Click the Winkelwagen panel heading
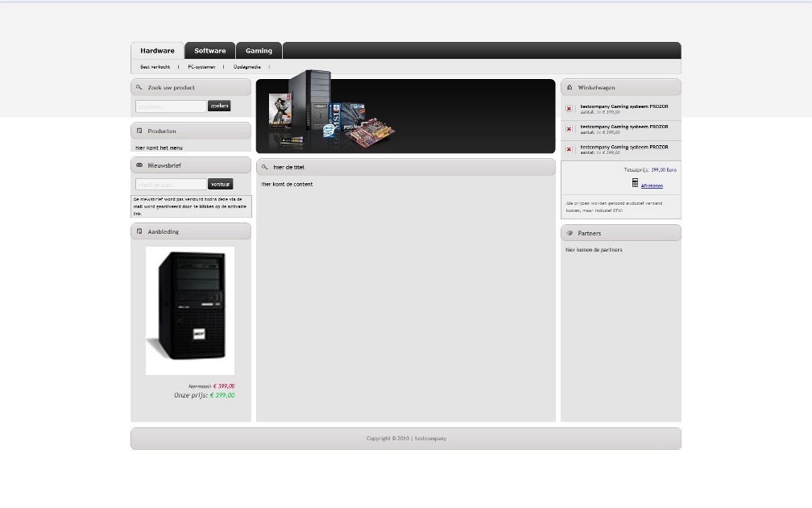 pos(597,88)
